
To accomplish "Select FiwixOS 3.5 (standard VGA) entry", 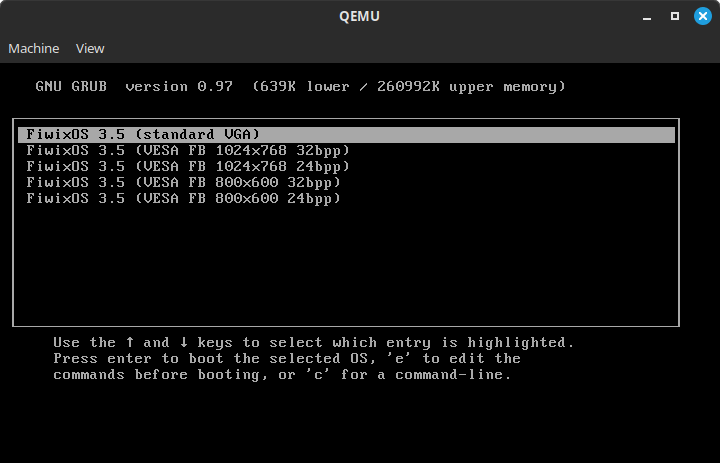I will 143,134.
